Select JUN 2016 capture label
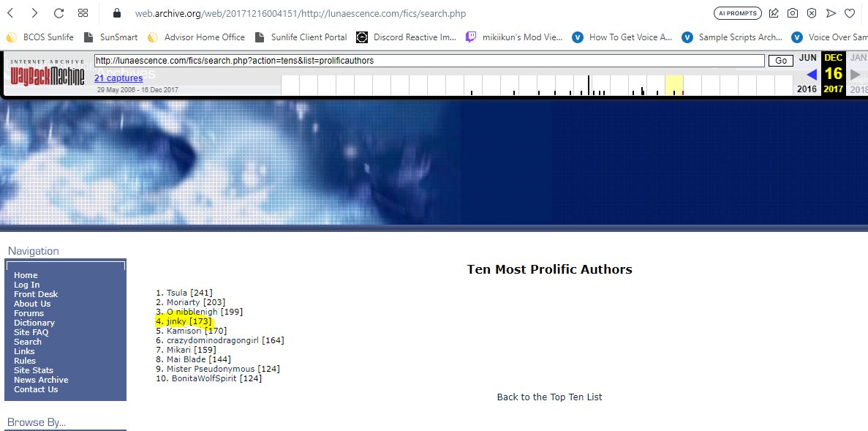 (807, 58)
